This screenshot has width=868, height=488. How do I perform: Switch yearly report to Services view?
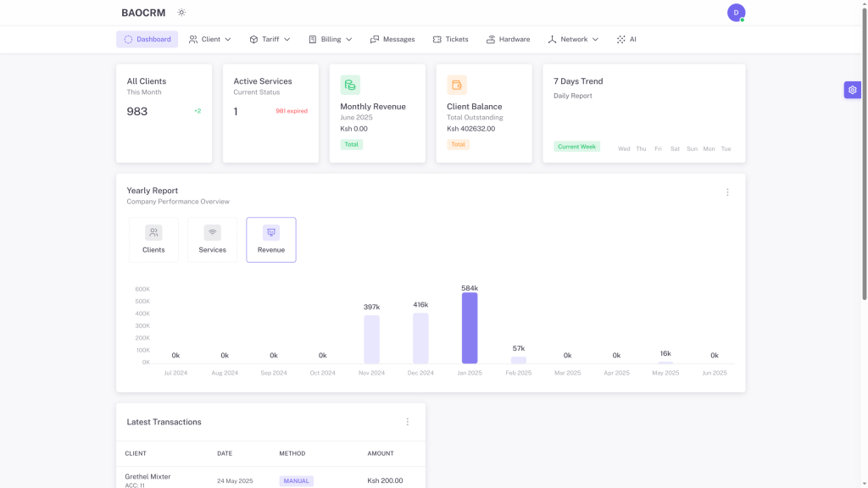coord(212,240)
